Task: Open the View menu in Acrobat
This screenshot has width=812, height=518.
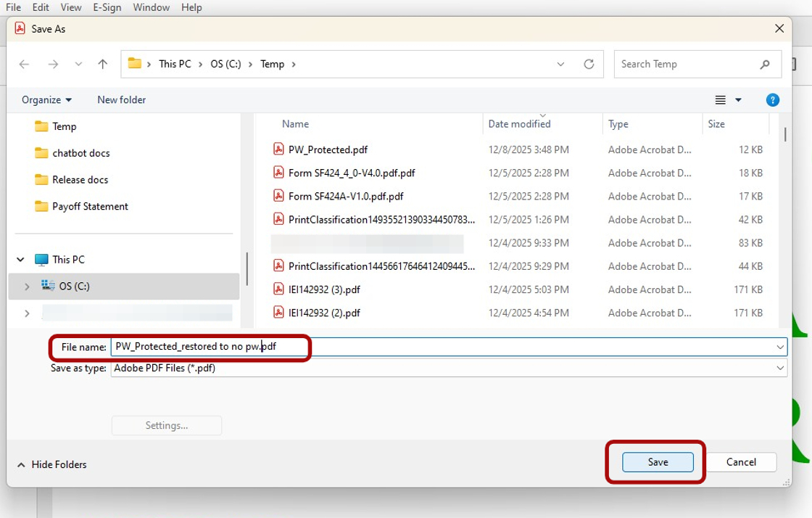Action: click(x=71, y=7)
